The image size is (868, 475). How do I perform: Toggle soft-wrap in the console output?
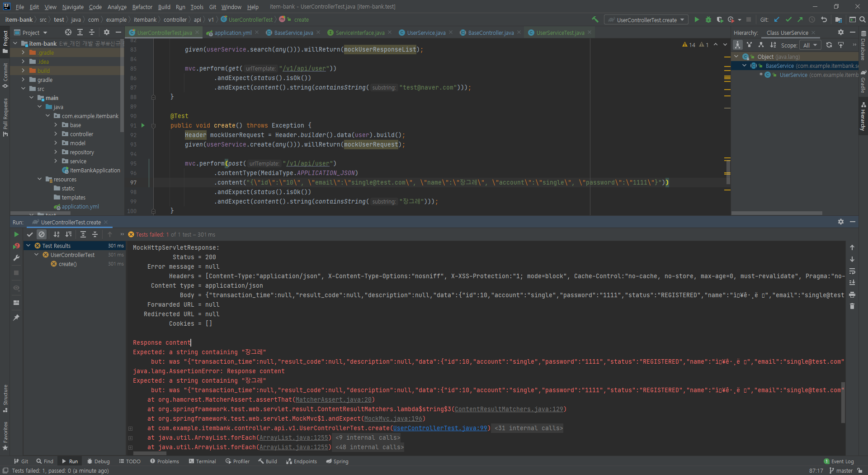[x=852, y=271]
